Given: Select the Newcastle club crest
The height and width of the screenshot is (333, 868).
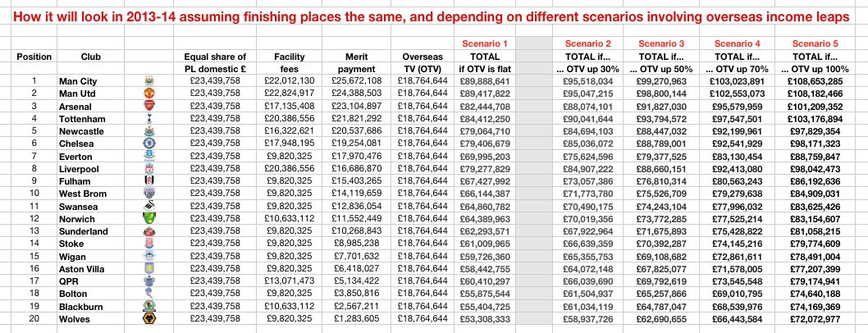Looking at the screenshot, I should 148,131.
